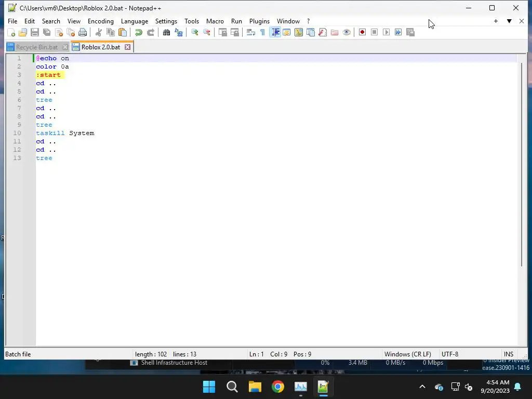Synchronize horizontal scrolling toolbar icon
Screen dimensions: 532x399
point(234,32)
